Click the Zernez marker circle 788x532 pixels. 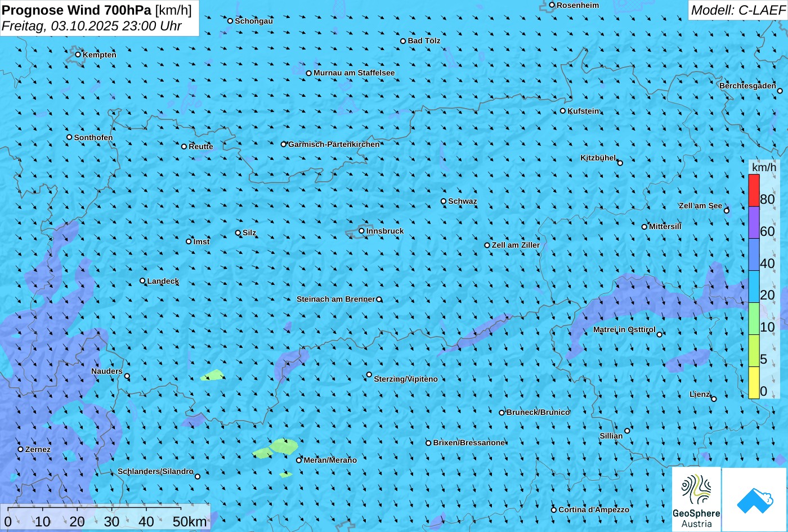21,449
